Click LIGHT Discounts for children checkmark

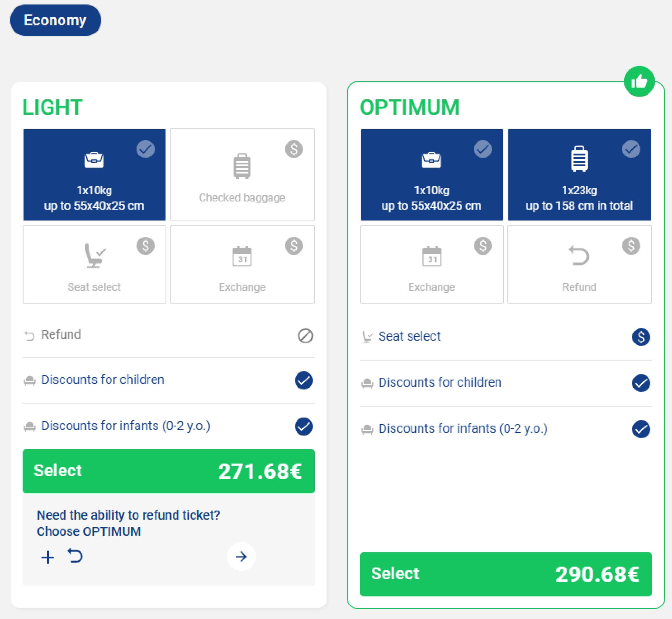coord(304,380)
